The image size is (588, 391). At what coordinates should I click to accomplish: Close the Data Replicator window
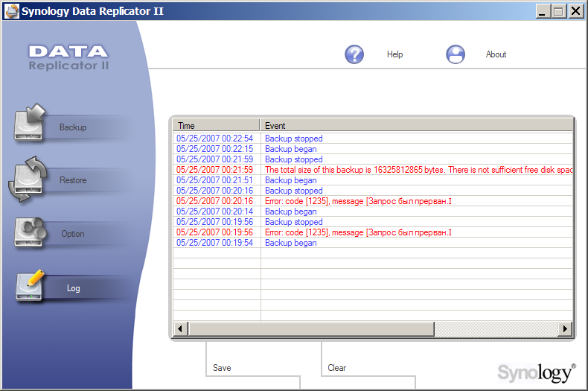[x=575, y=11]
